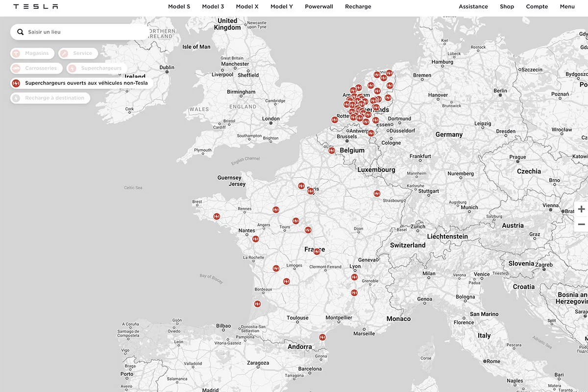Screen dimensions: 588x392
Task: Click the Rome city label
Action: pos(493,361)
